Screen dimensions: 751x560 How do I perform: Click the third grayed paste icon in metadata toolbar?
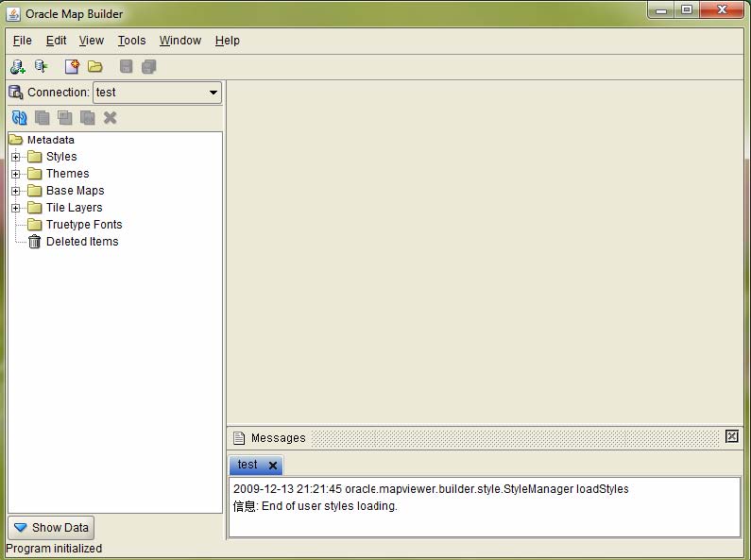pos(88,118)
